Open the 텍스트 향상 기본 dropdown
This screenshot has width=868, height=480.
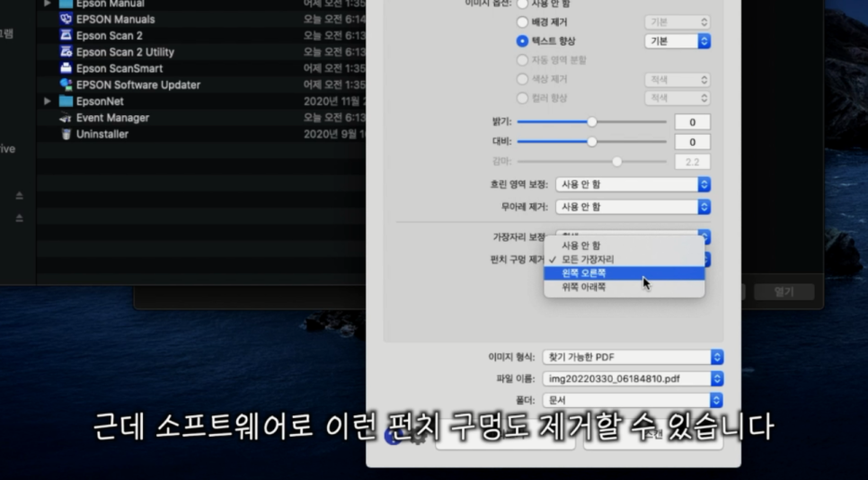point(678,41)
